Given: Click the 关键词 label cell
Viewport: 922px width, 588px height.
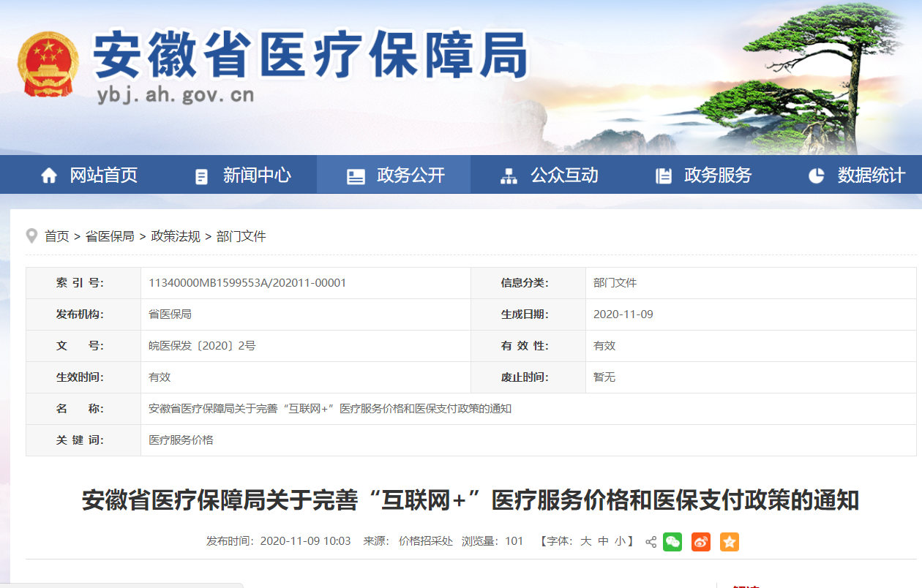Looking at the screenshot, I should coord(83,440).
